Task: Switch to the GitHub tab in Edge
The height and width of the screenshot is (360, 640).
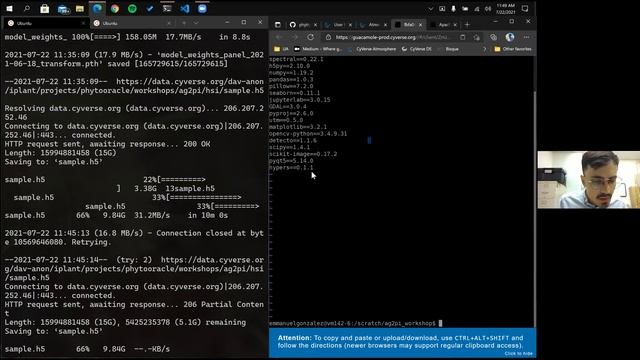Action: [x=303, y=24]
